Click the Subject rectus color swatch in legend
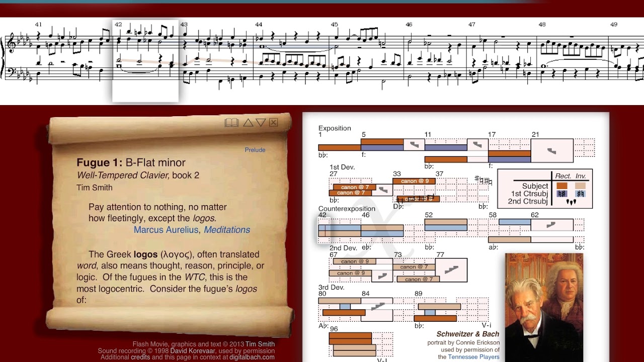The width and height of the screenshot is (644, 362). 561,186
